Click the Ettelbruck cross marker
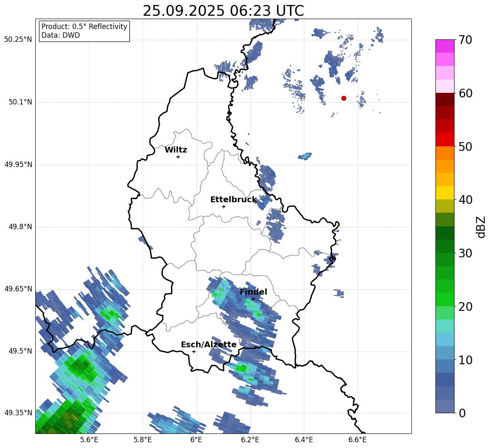Screen dimensions: 491x448 tap(224, 206)
